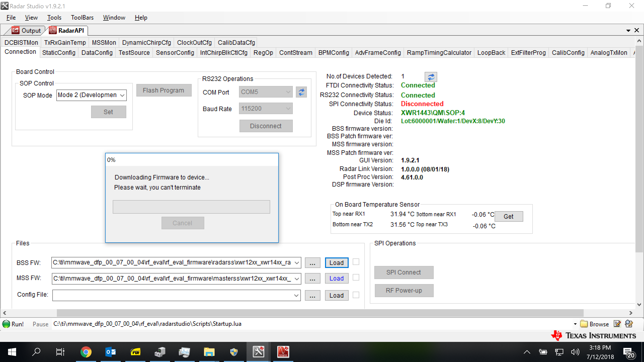Viewport: 644px width, 362px height.
Task: Click Pause next to Run!
Action: pos(40,324)
